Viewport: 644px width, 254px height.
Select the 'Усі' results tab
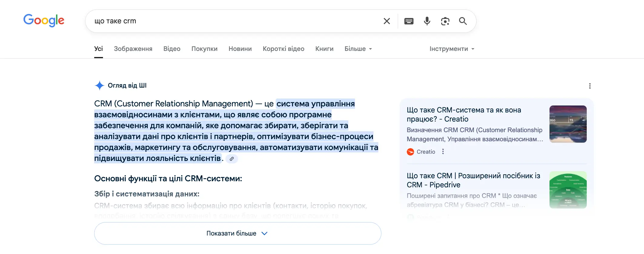[98, 49]
